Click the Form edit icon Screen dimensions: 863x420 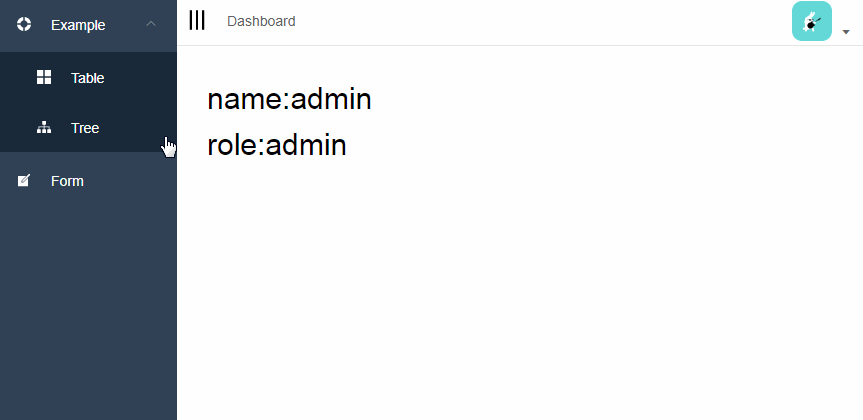24,181
